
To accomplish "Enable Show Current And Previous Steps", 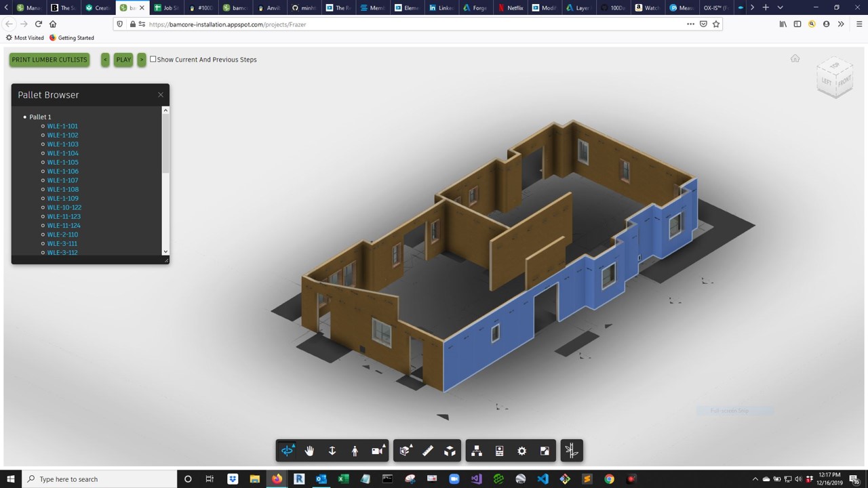I will (153, 59).
